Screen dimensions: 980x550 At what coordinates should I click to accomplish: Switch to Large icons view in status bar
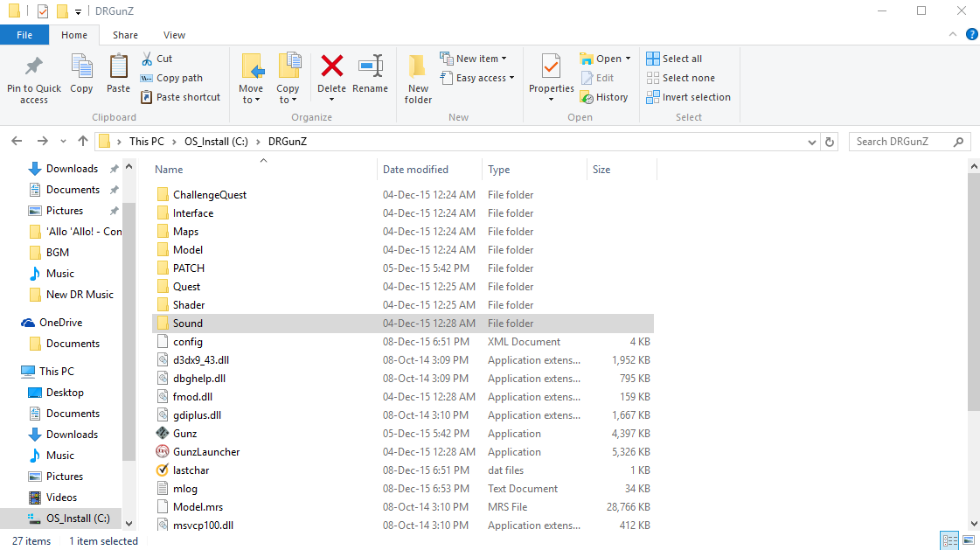[969, 540]
